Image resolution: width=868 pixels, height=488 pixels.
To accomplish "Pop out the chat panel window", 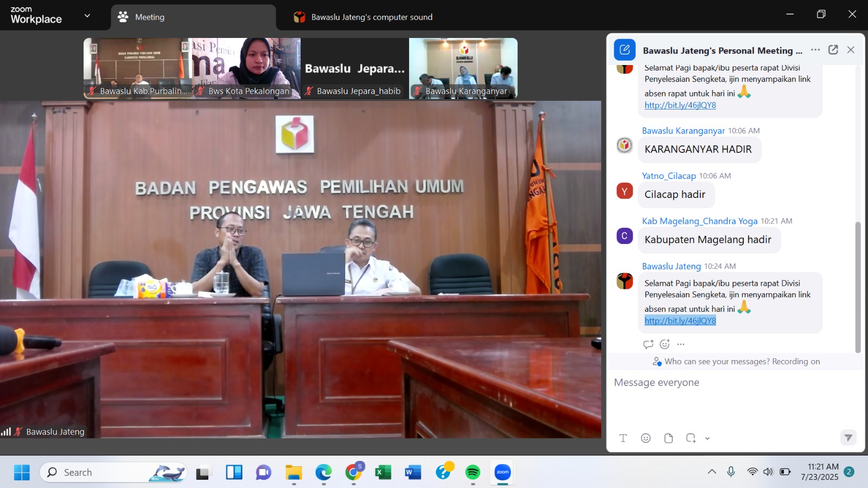I will point(833,50).
